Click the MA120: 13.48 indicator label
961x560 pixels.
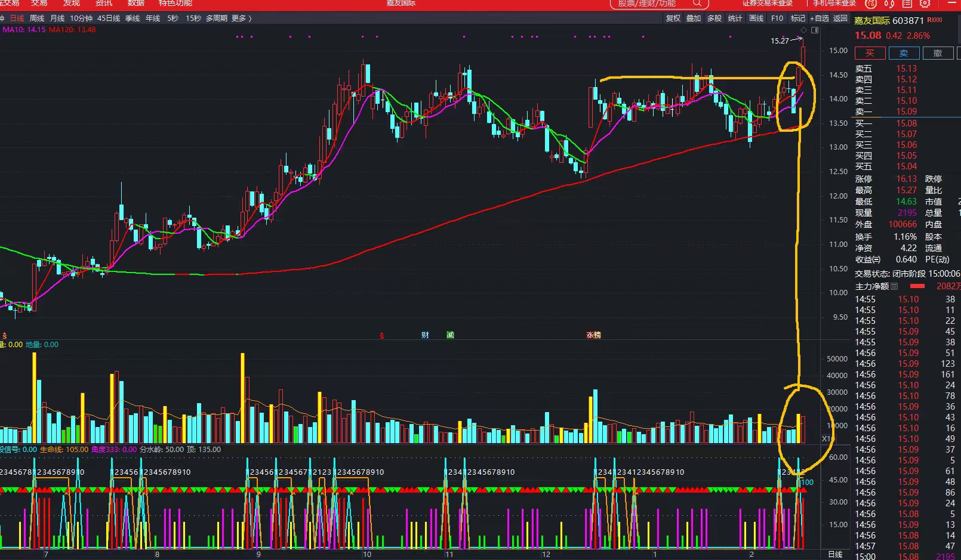click(72, 30)
